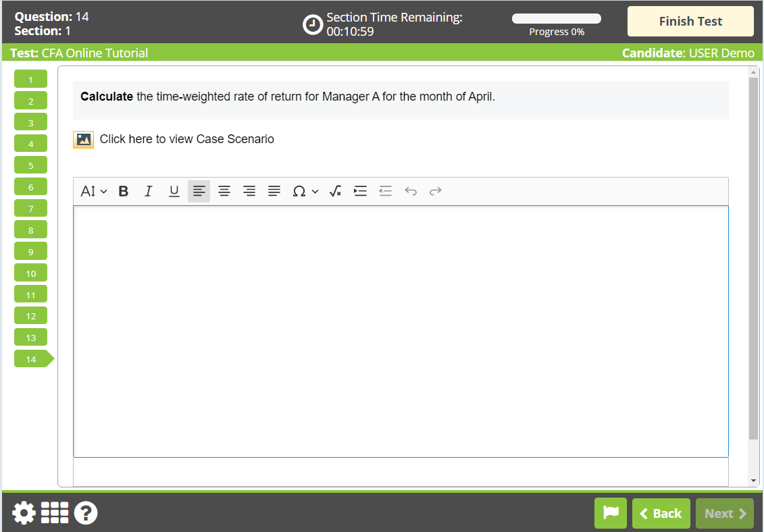The image size is (764, 532).
Task: Click the Finish Test button
Action: click(690, 22)
